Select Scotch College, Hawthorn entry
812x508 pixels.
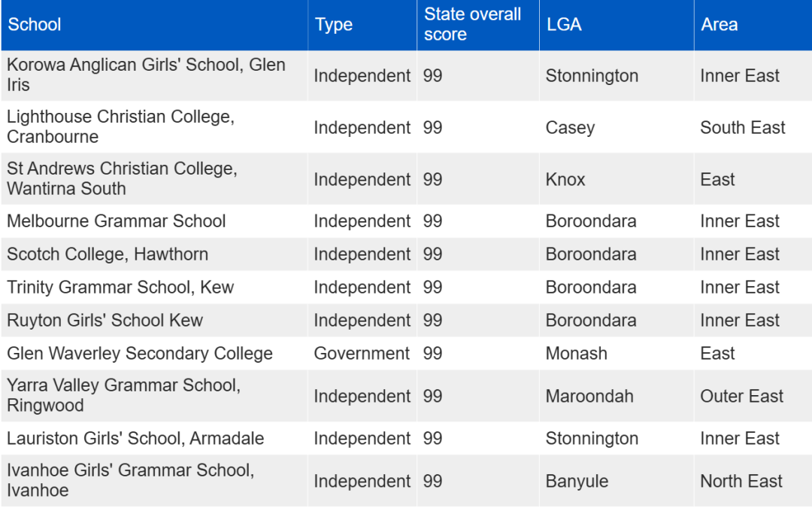click(154, 254)
